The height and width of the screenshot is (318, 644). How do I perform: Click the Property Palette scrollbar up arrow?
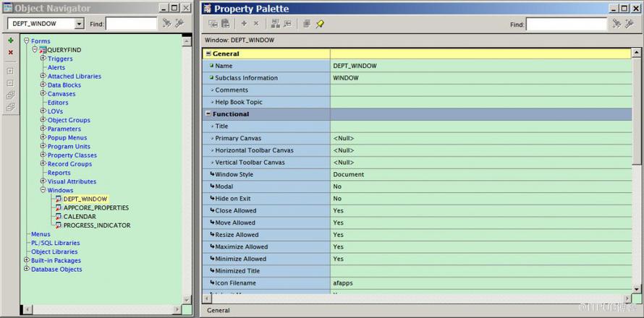tap(637, 52)
